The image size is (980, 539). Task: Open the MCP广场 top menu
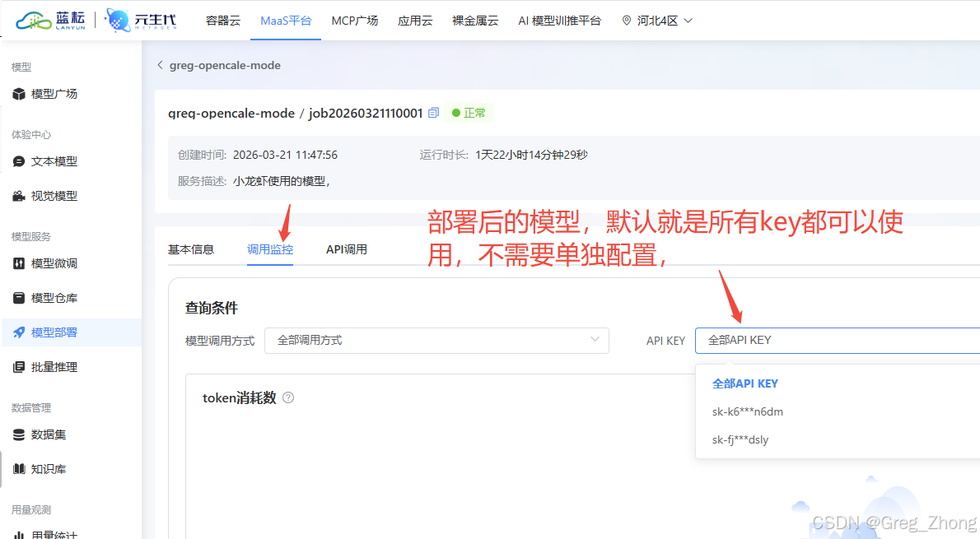pyautogui.click(x=354, y=21)
